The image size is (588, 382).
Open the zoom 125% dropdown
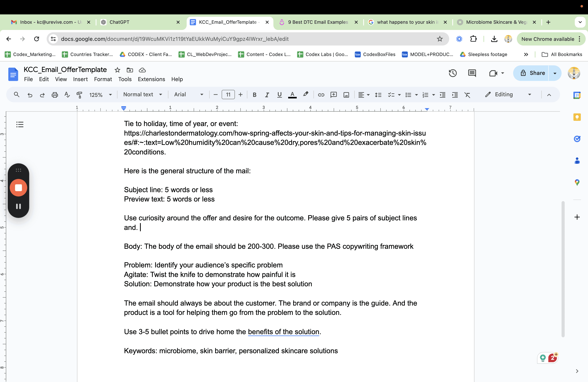point(101,95)
